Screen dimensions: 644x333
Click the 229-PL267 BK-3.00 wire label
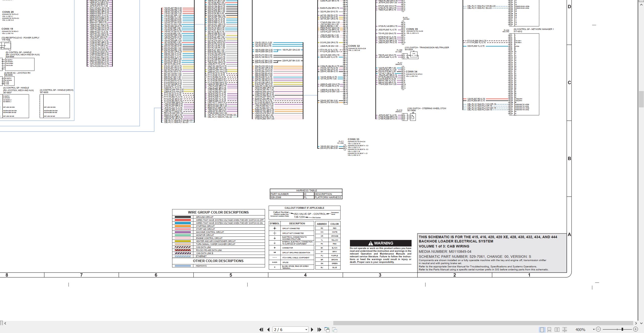coord(291,61)
